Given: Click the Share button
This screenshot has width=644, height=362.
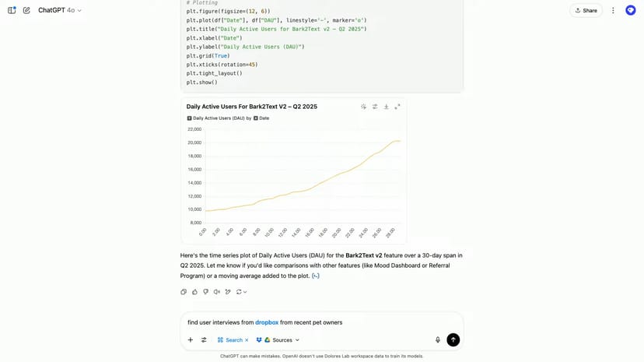Looking at the screenshot, I should click(x=586, y=10).
